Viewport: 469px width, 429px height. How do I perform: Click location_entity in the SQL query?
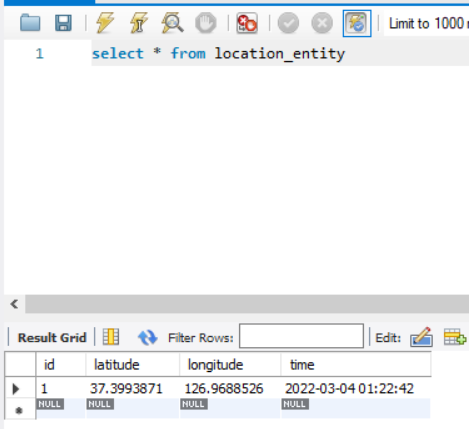pyautogui.click(x=279, y=54)
